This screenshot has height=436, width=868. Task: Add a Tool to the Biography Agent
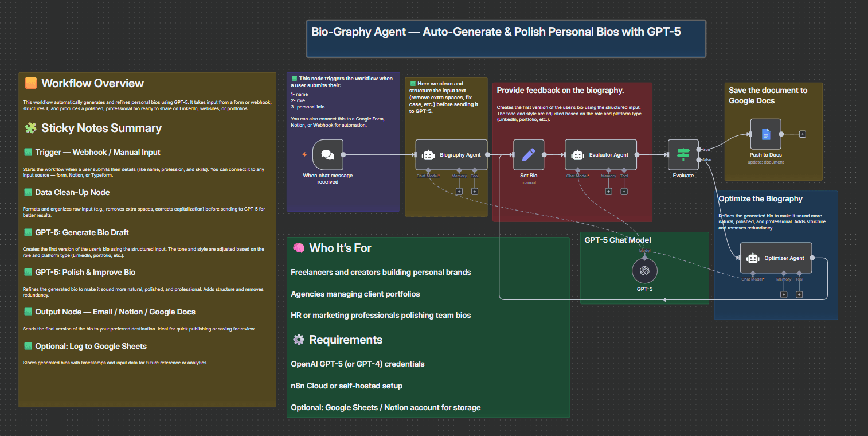pos(475,191)
